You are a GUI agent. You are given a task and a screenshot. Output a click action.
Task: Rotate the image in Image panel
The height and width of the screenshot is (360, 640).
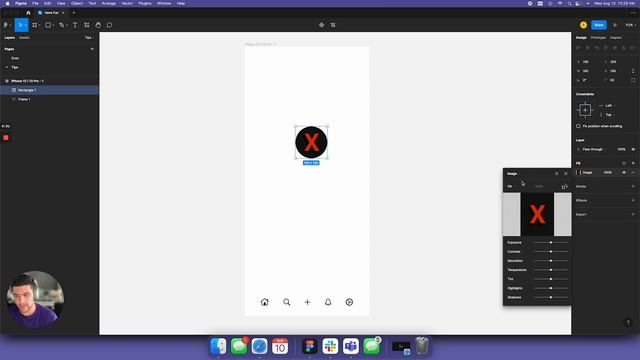click(564, 187)
